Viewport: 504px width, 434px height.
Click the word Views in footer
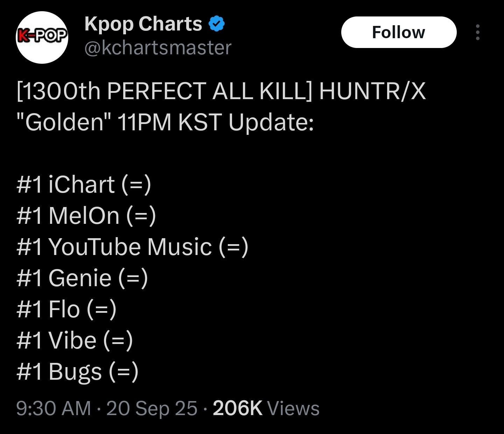point(293,408)
